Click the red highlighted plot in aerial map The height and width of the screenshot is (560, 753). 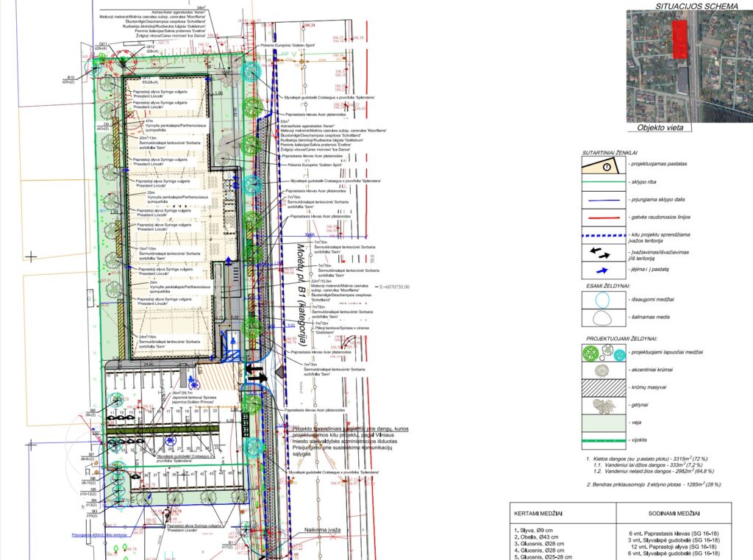pos(679,38)
